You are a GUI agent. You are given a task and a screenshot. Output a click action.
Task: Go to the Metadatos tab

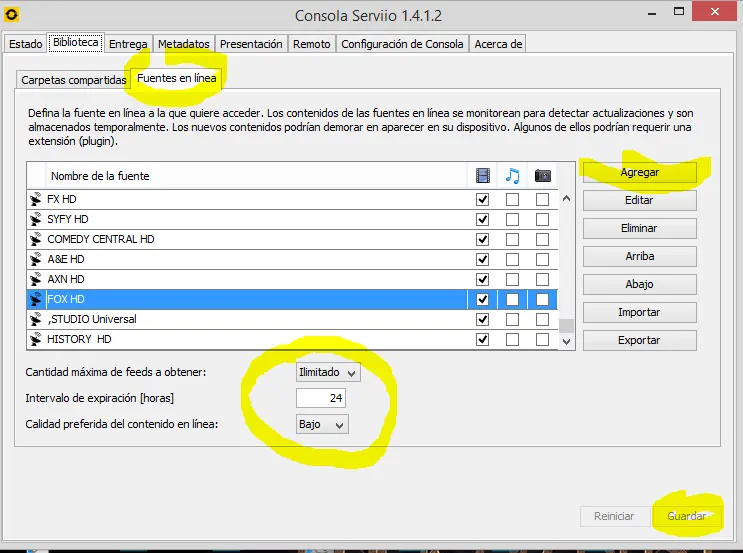184,44
